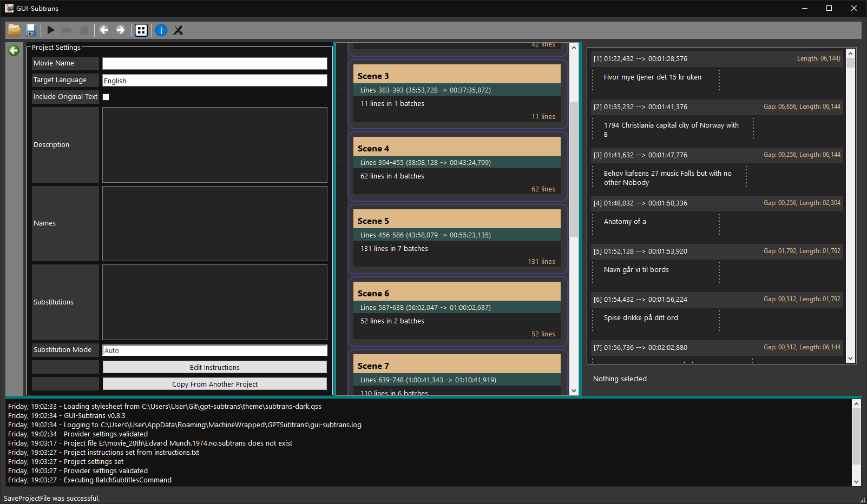Show About info with the blue info icon
Image resolution: width=867 pixels, height=504 pixels.
(161, 30)
